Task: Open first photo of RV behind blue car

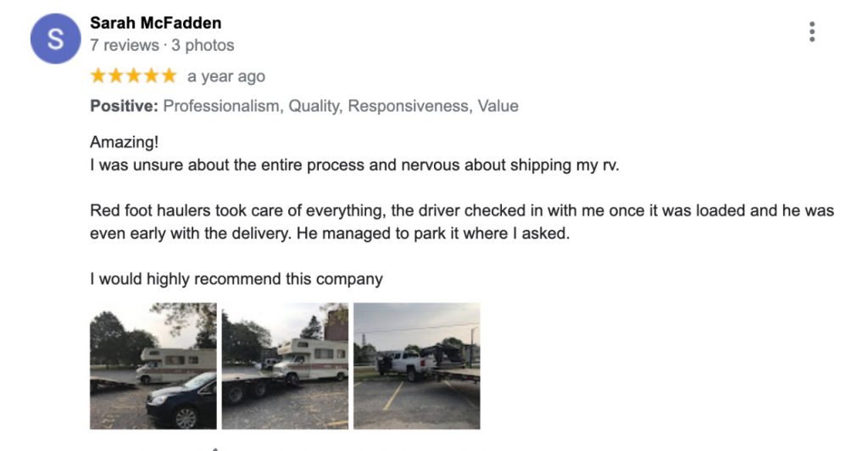Action: tap(153, 365)
